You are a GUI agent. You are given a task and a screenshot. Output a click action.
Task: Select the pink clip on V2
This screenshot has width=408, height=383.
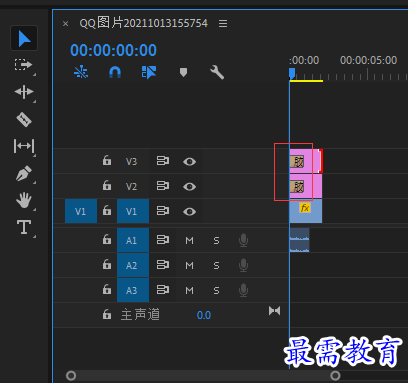(x=306, y=186)
